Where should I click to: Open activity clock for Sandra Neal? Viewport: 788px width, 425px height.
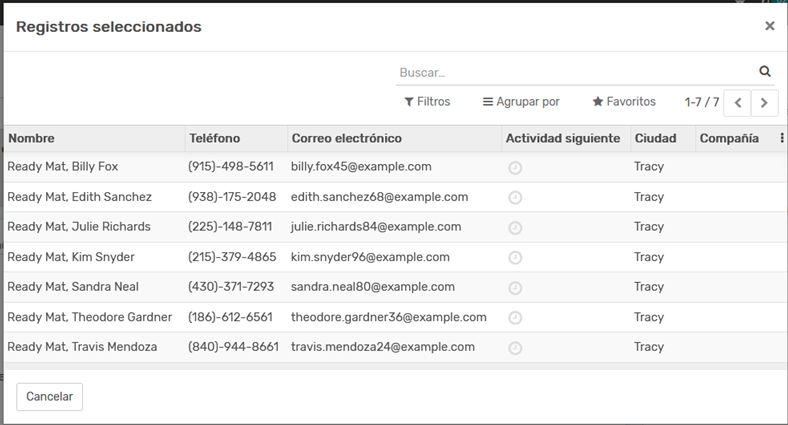[x=515, y=288]
